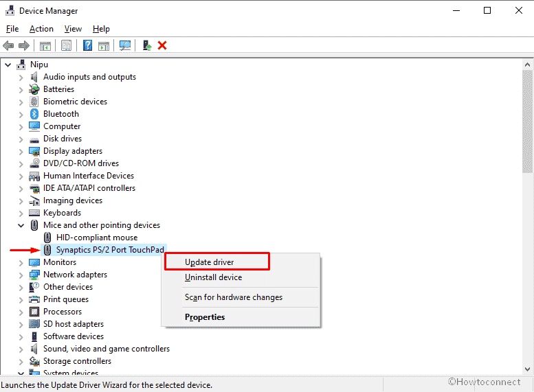Expand the Human Interface Devices node
534x392 pixels.
(21, 176)
